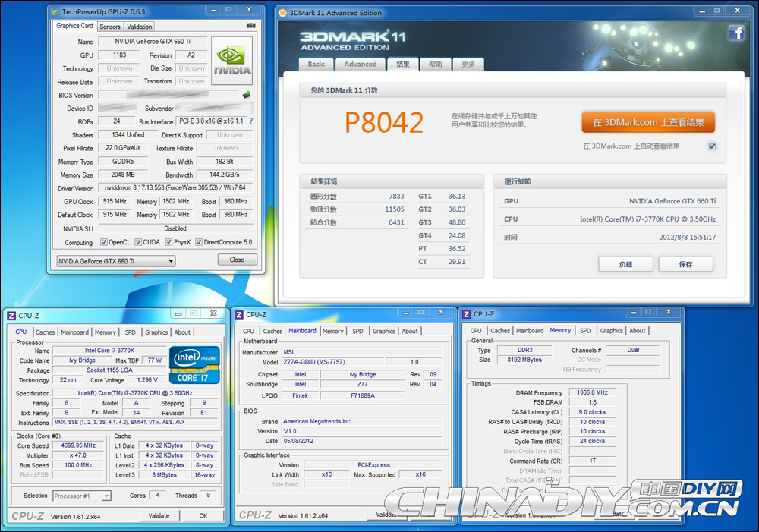
Task: Switch to Sensors tab in GPU-Z
Action: point(110,27)
